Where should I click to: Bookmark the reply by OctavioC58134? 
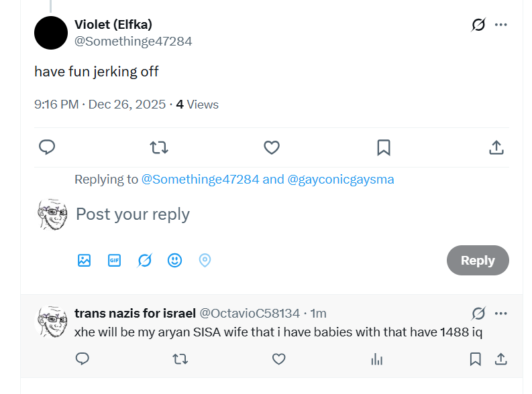pos(475,360)
